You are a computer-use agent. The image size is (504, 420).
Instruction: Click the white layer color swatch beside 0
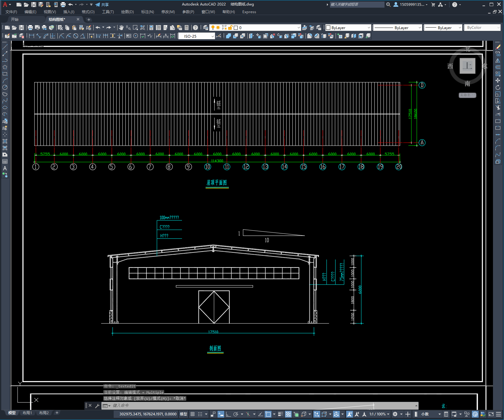(x=236, y=28)
